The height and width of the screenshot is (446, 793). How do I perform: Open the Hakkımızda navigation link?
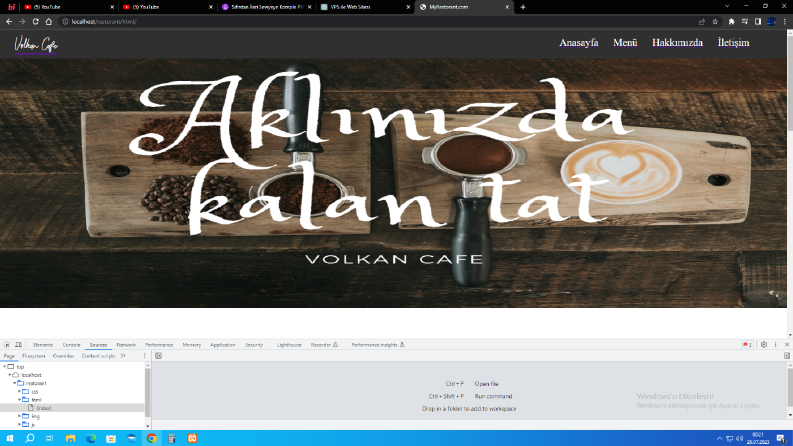(x=677, y=42)
